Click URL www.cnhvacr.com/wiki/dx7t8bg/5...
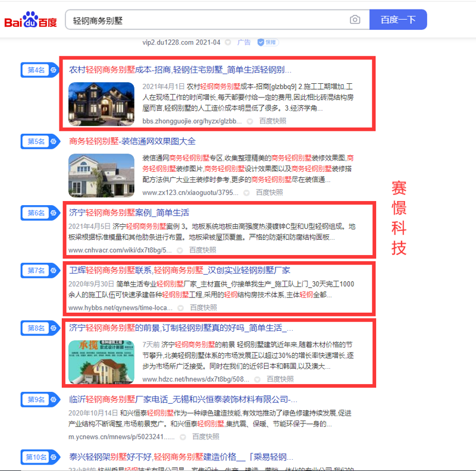 pos(120,250)
